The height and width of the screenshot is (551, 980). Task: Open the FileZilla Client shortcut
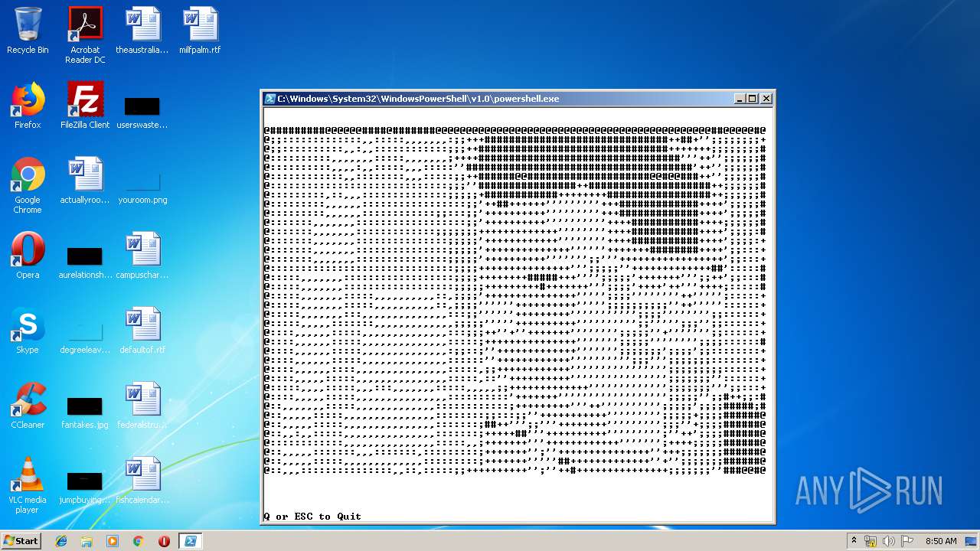[85, 106]
